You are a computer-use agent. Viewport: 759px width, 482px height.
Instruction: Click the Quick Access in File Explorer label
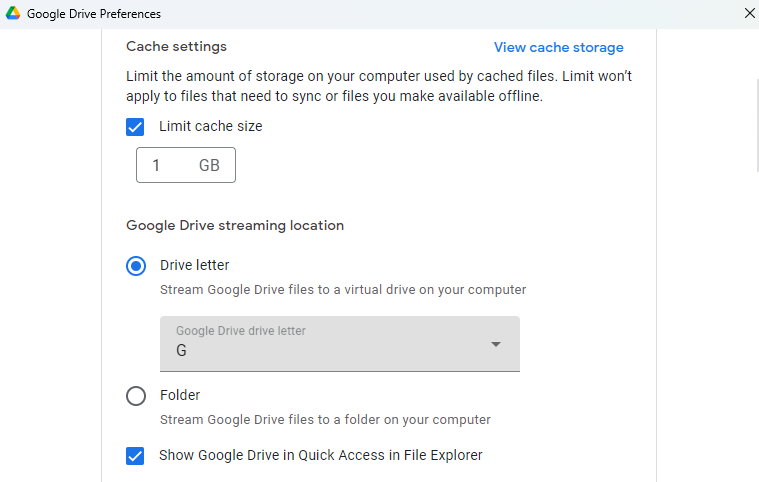pos(321,455)
